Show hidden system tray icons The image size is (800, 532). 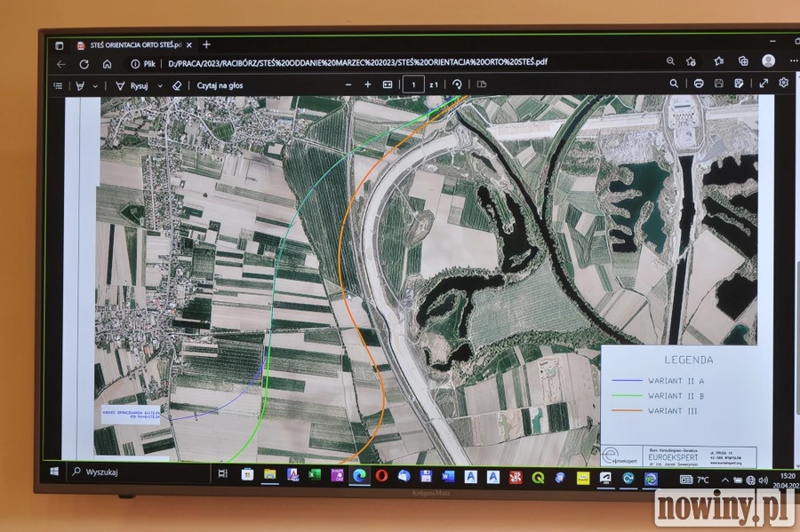(724, 480)
